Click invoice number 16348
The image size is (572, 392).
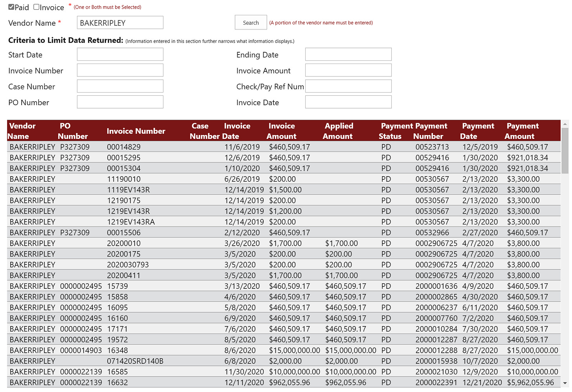tap(117, 350)
